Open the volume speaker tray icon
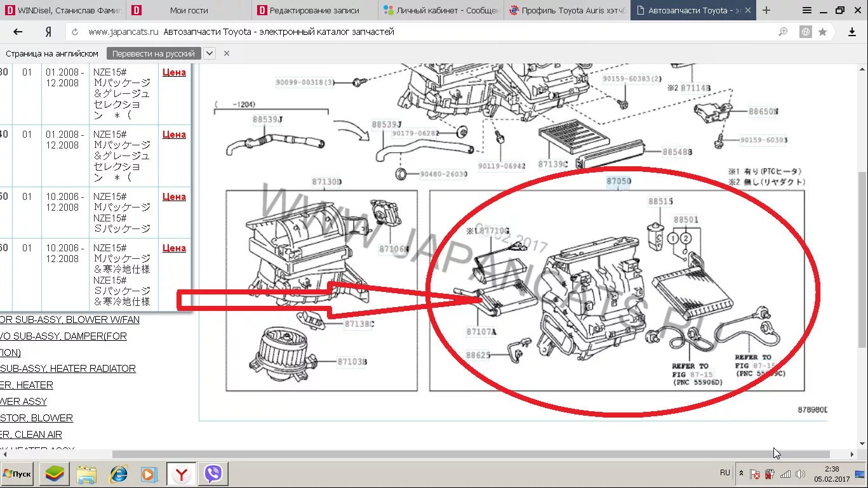The width and height of the screenshot is (868, 488). (x=800, y=473)
